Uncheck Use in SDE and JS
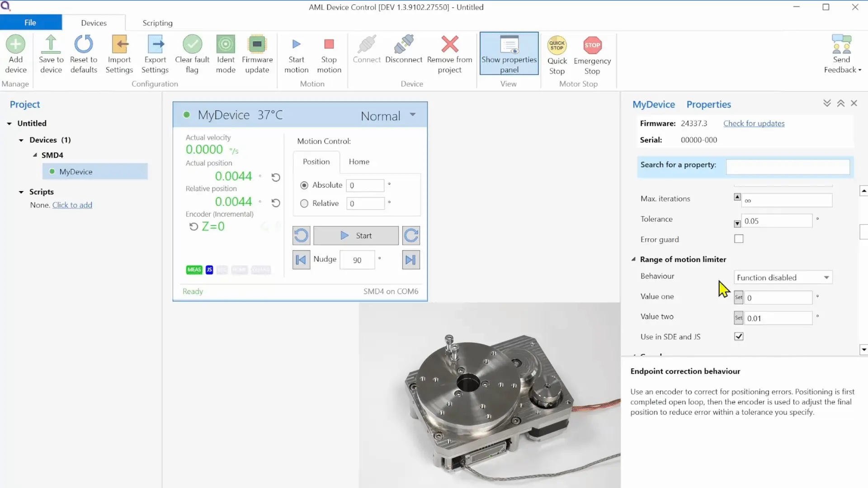The height and width of the screenshot is (488, 868). [739, 337]
